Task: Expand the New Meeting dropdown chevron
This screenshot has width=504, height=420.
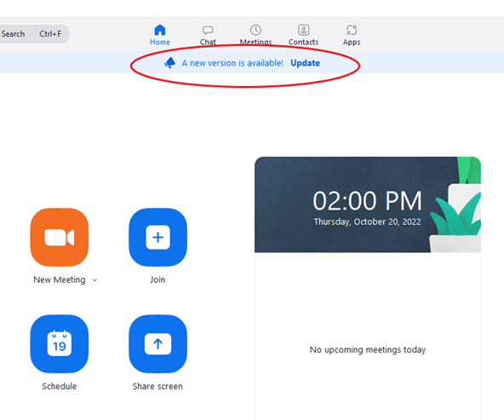Action: click(94, 280)
